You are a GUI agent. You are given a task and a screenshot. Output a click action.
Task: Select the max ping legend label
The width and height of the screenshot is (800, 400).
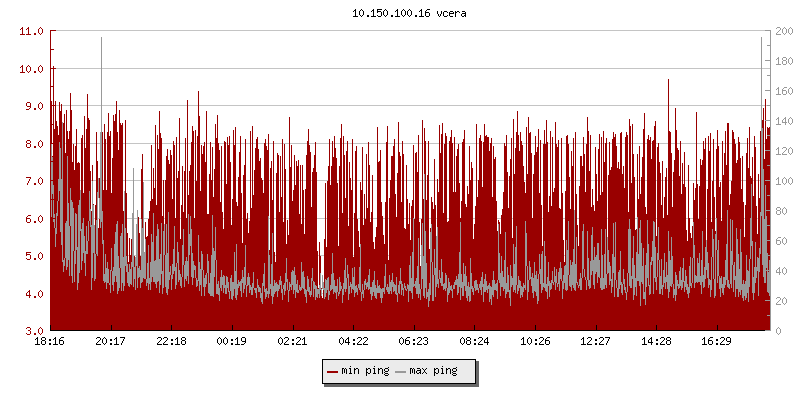(x=433, y=372)
